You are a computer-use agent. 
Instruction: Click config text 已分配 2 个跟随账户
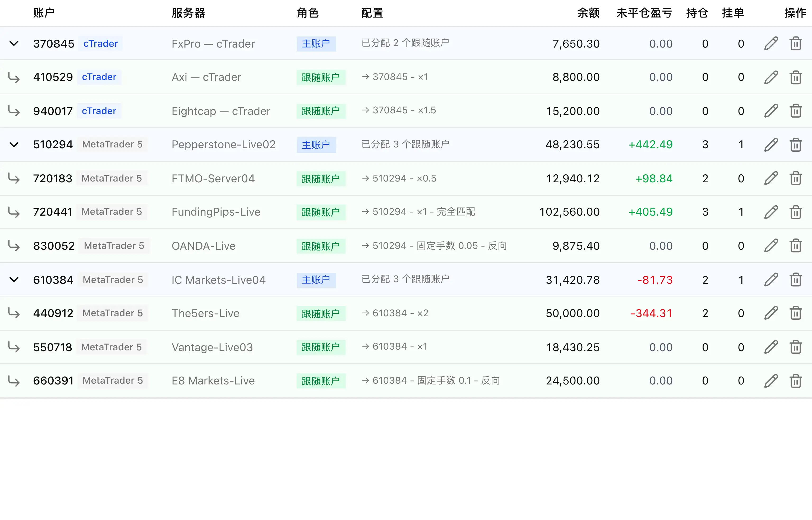point(405,43)
